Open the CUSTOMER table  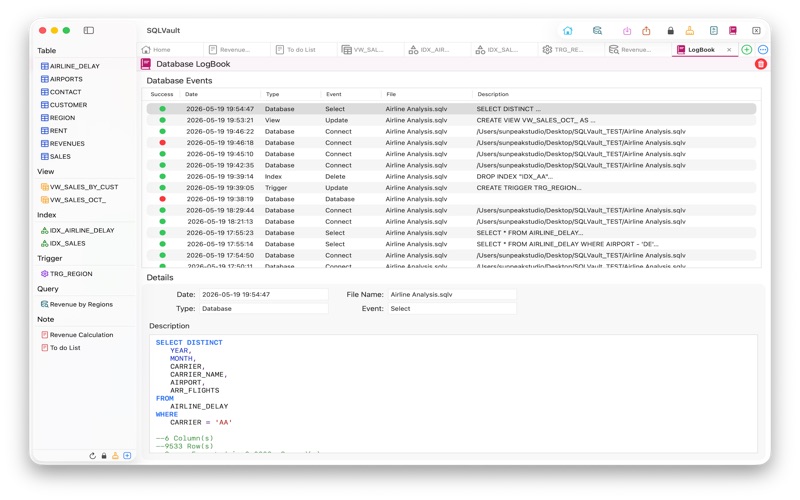click(64, 105)
